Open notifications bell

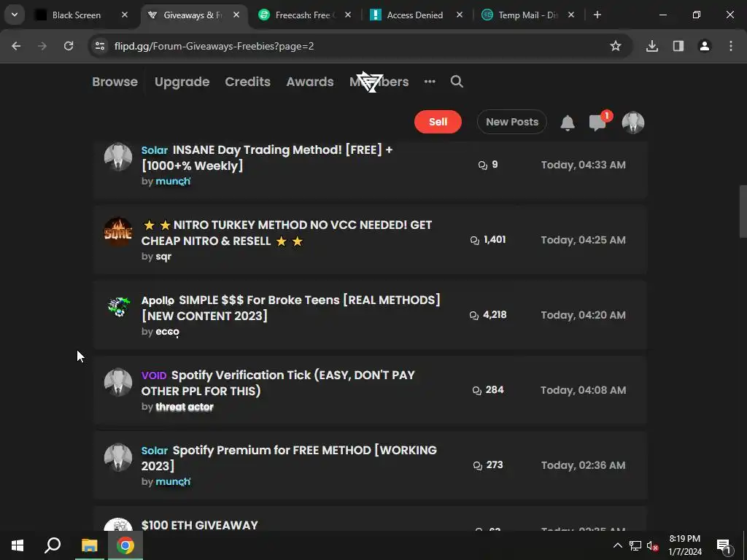click(x=568, y=122)
